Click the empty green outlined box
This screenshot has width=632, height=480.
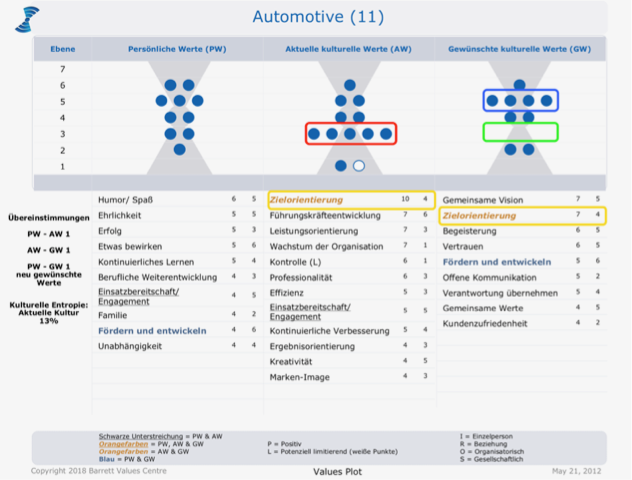pos(519,131)
